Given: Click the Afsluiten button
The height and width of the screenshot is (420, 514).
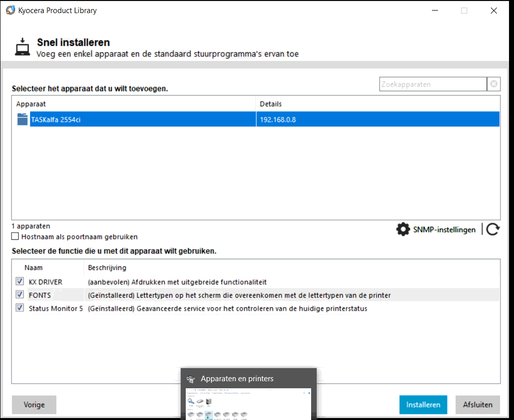Looking at the screenshot, I should (478, 404).
